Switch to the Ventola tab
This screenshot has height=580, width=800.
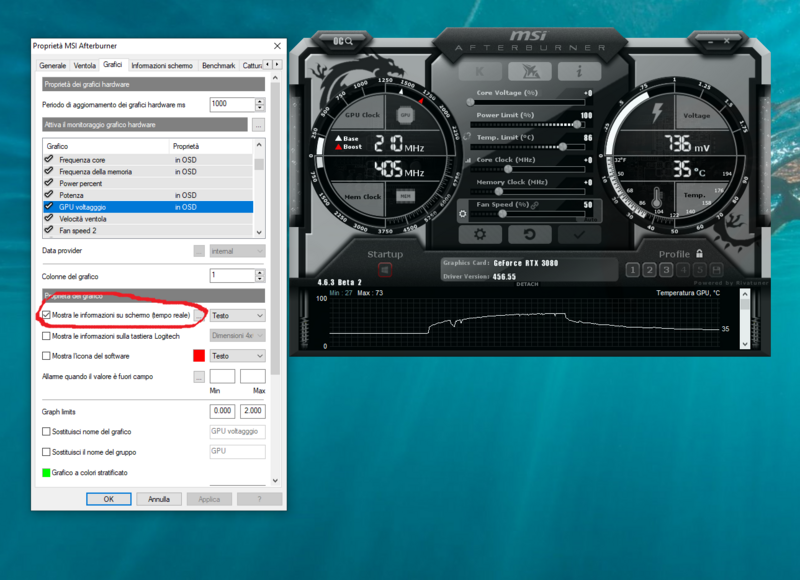[x=85, y=65]
